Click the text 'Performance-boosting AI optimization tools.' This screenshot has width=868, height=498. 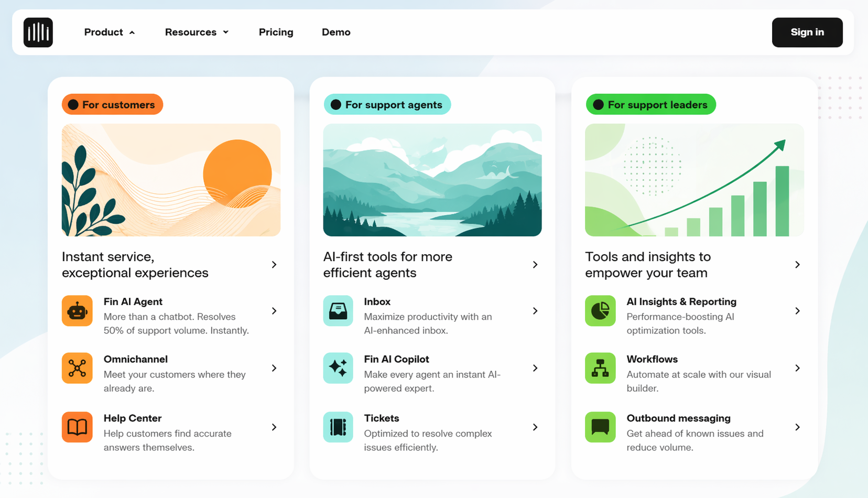click(680, 323)
